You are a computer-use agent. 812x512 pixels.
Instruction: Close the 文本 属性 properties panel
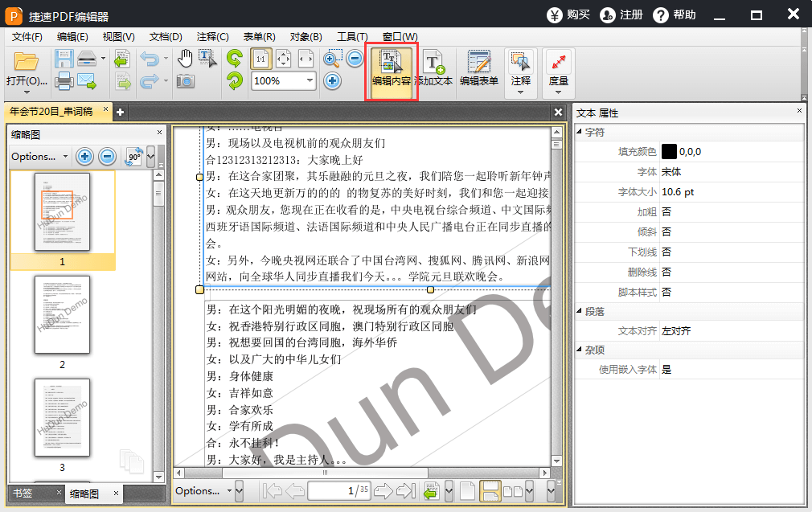[799, 111]
